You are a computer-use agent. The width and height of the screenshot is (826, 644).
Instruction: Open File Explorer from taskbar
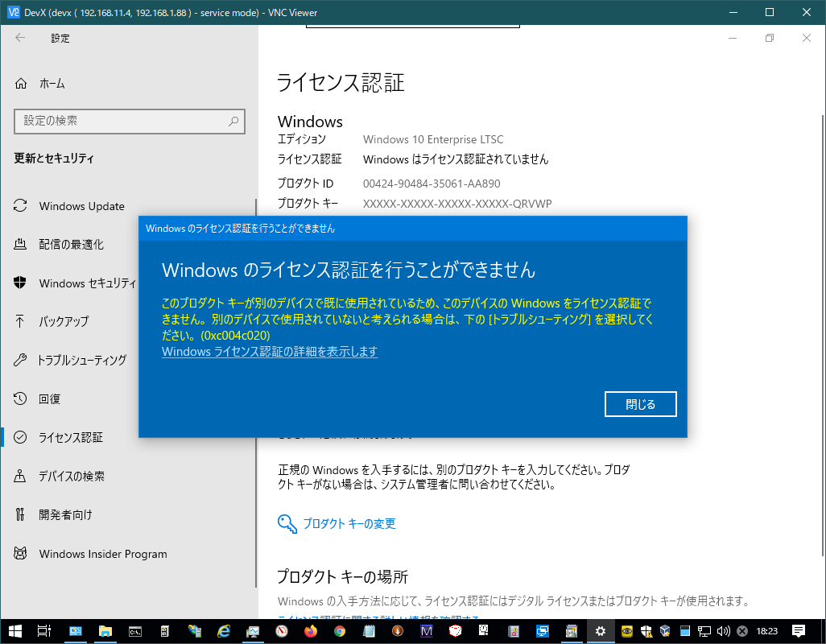pos(105,631)
